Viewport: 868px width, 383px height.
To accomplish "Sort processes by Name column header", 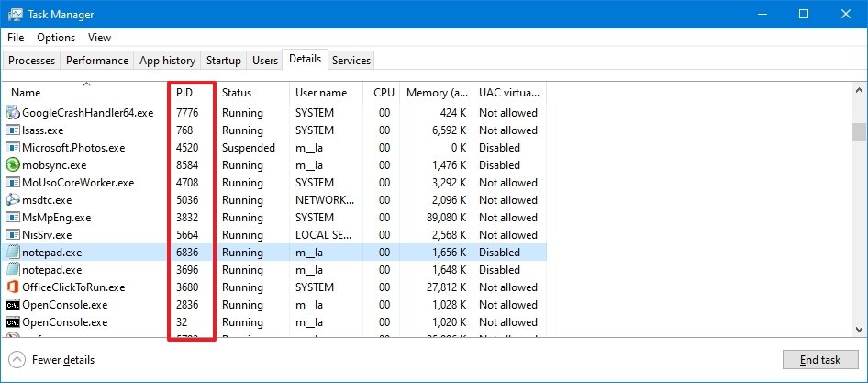I will (26, 93).
